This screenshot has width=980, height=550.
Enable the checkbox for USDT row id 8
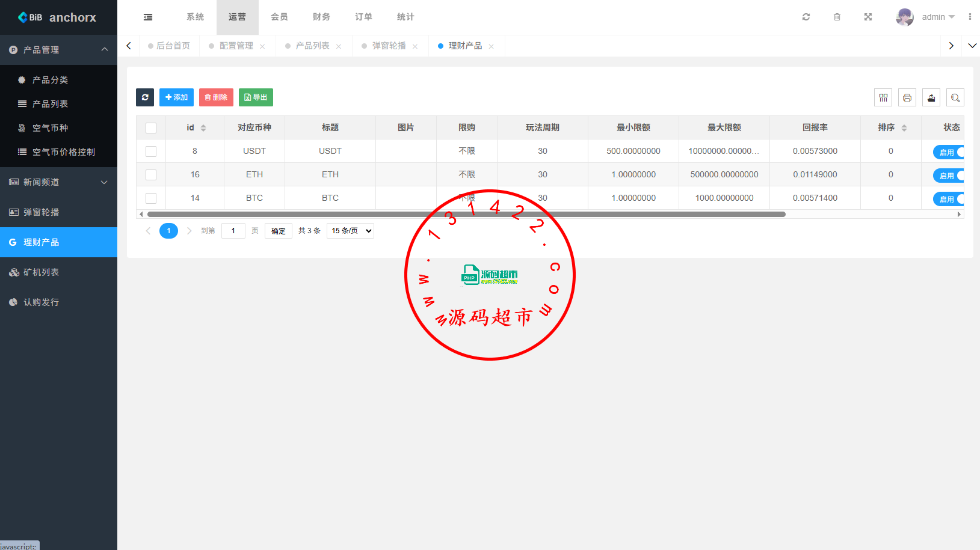point(151,151)
